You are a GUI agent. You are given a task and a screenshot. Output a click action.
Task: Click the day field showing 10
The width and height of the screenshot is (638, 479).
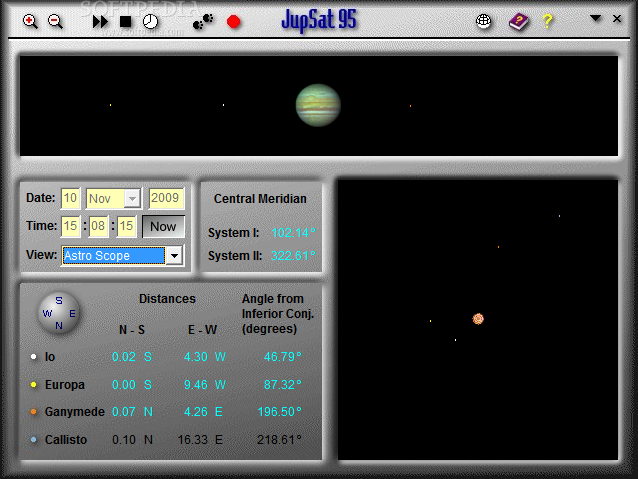click(70, 198)
